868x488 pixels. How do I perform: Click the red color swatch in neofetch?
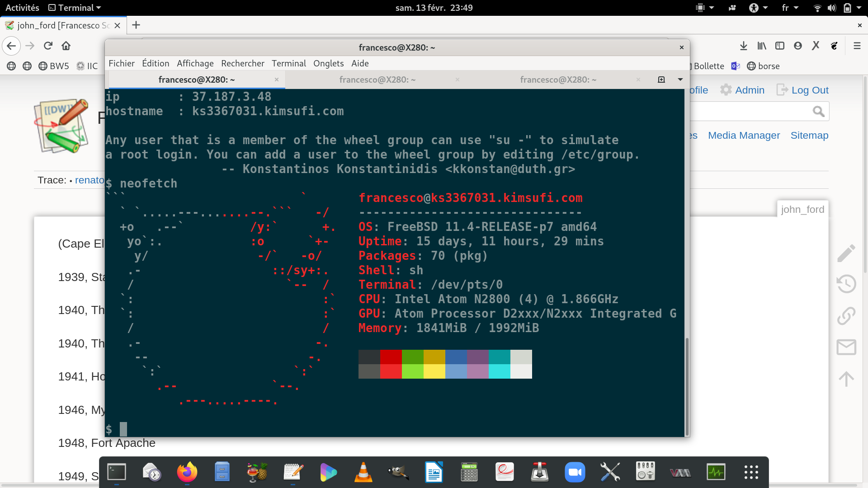391,357
